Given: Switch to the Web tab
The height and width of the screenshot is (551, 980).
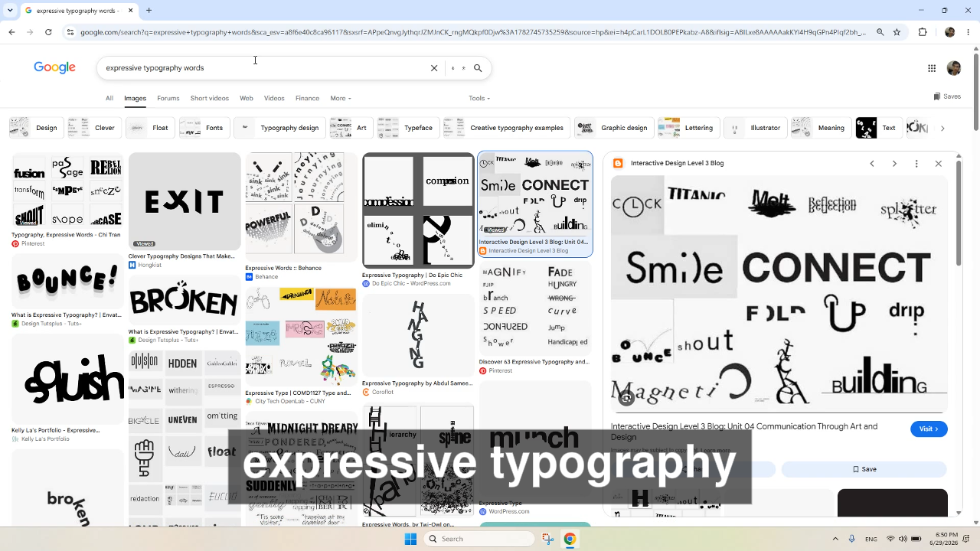Looking at the screenshot, I should click(x=247, y=98).
